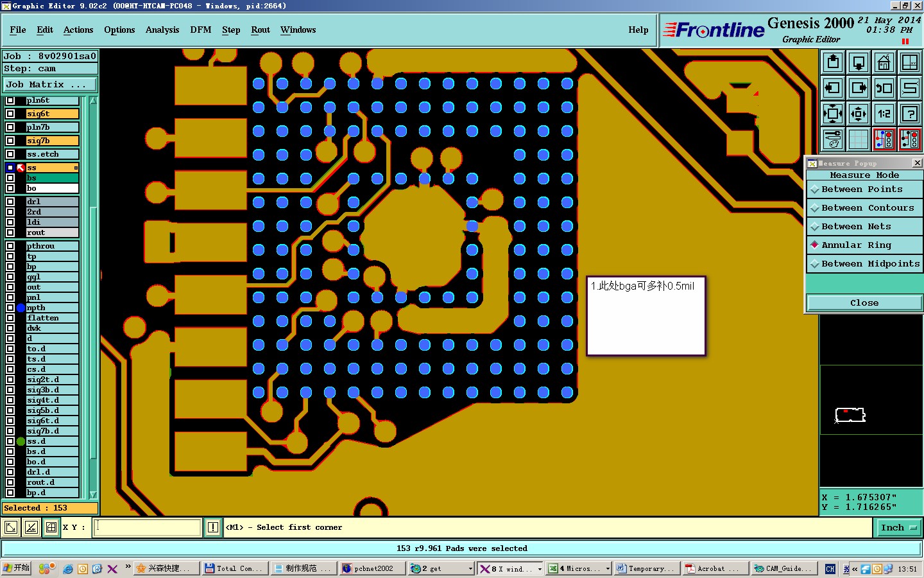The image size is (924, 578).
Task: Click the pan right view icon
Action: (859, 88)
